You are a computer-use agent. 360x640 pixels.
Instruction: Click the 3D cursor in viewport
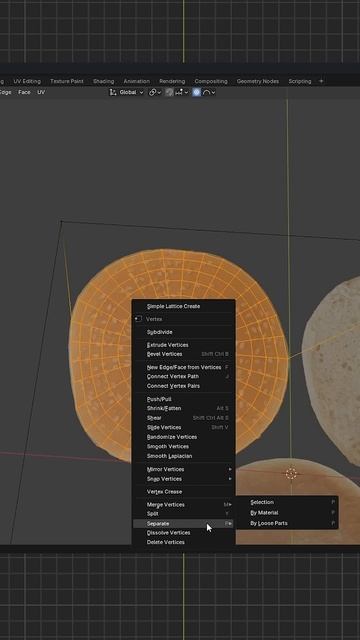tap(291, 474)
